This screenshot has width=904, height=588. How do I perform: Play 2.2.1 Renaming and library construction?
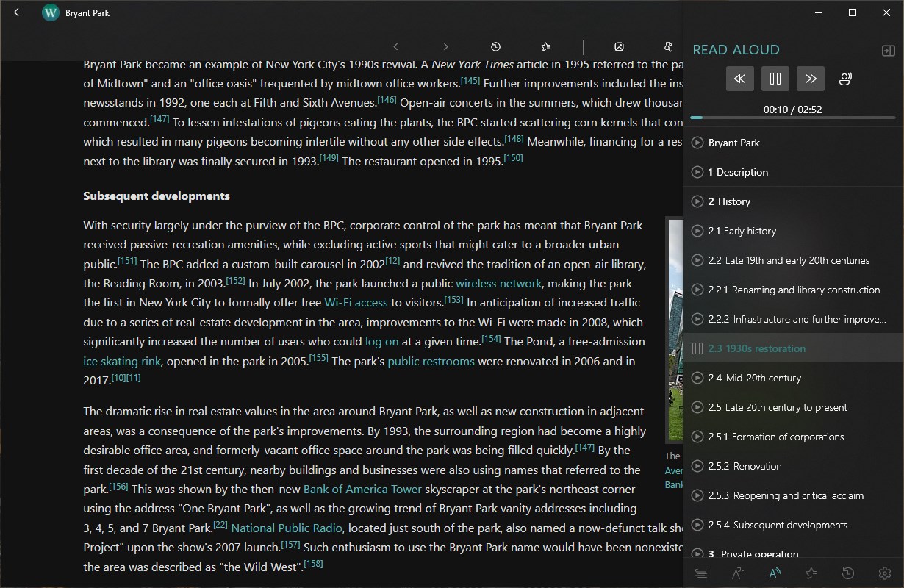click(697, 290)
